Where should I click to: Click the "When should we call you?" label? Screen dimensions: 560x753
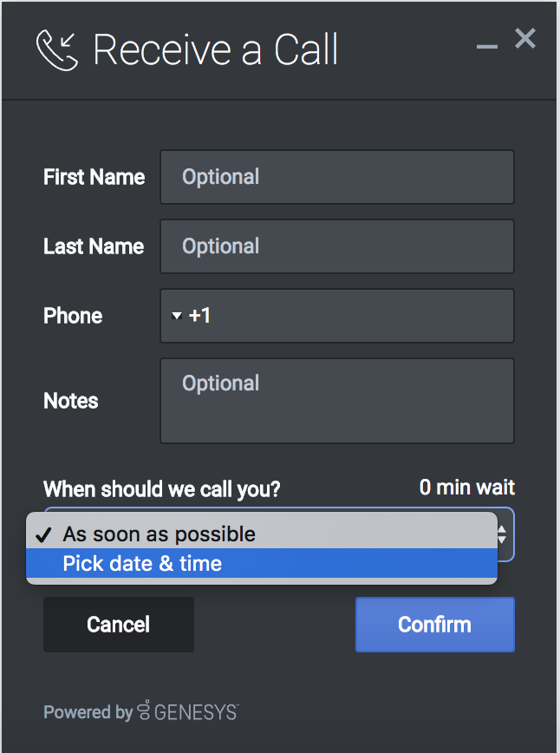[162, 488]
